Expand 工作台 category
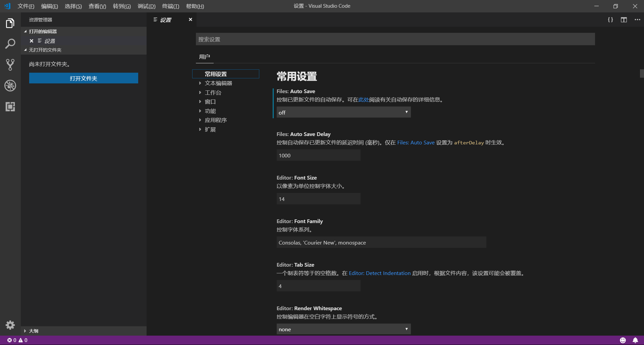 [x=213, y=92]
